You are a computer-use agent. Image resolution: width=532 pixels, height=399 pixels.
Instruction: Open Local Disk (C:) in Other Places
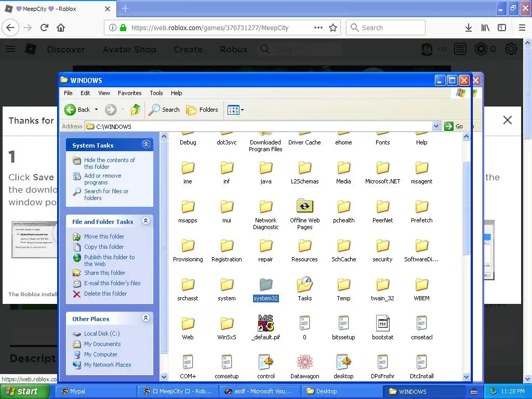point(102,334)
